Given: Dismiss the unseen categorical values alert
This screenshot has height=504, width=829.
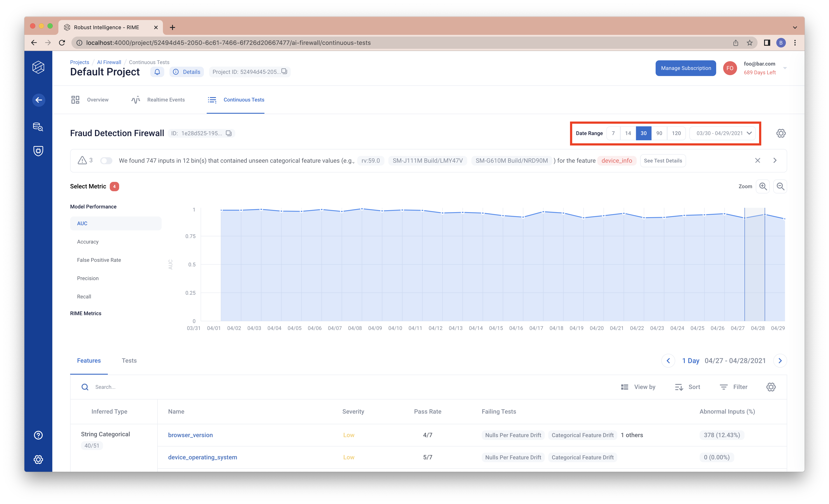Looking at the screenshot, I should pyautogui.click(x=758, y=161).
